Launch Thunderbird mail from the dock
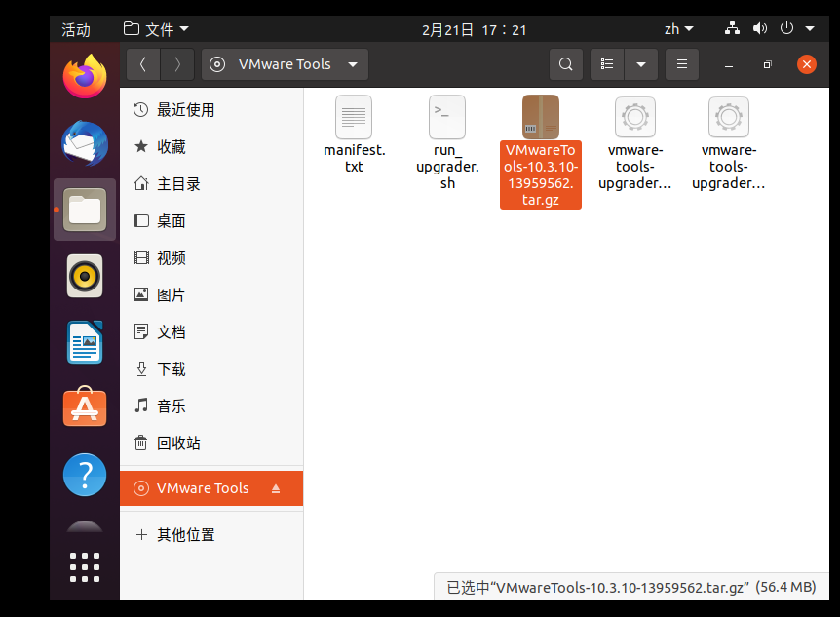Screen dimensions: 840x617 [85, 143]
